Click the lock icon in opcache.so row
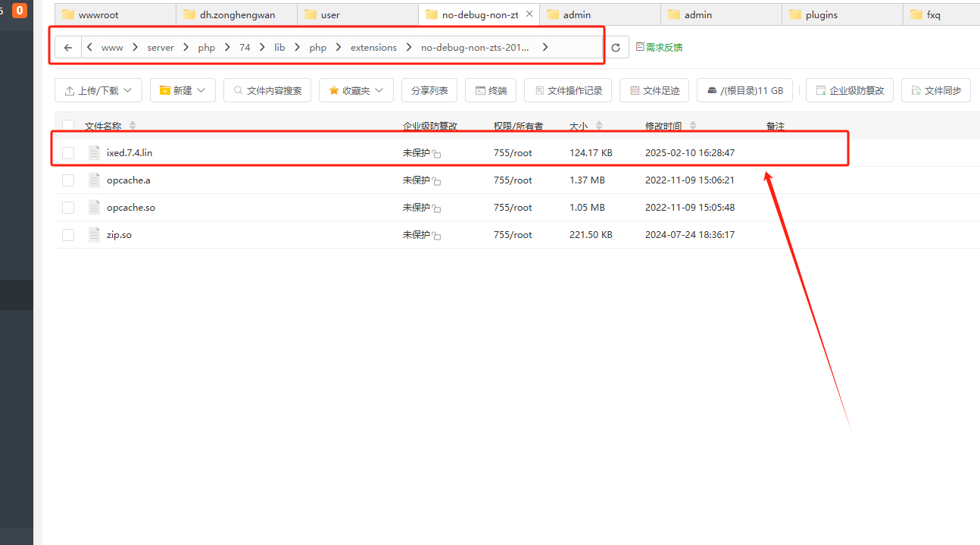Viewport: 980px width, 545px height. pos(437,208)
